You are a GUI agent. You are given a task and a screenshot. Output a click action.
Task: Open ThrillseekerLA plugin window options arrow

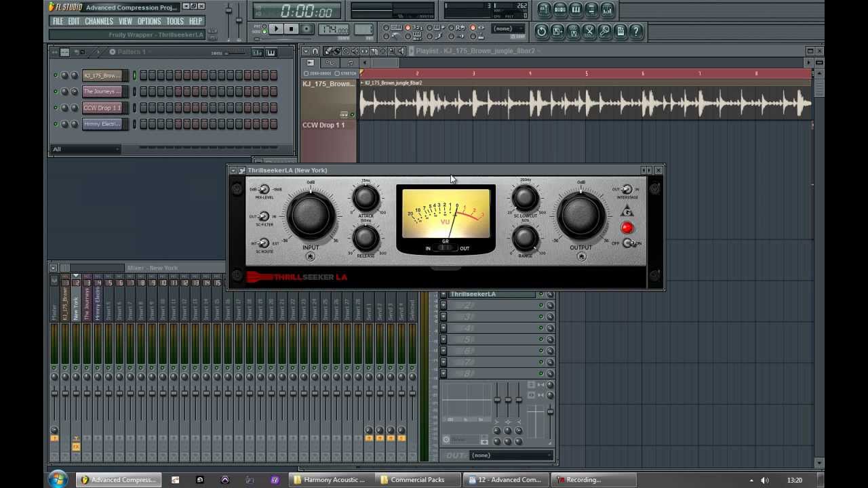tap(233, 171)
